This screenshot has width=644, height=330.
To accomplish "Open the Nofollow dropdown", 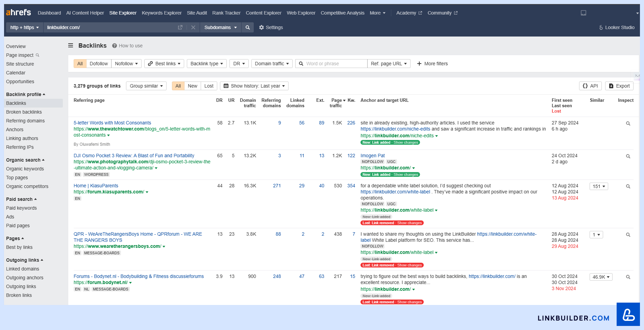I will (126, 64).
